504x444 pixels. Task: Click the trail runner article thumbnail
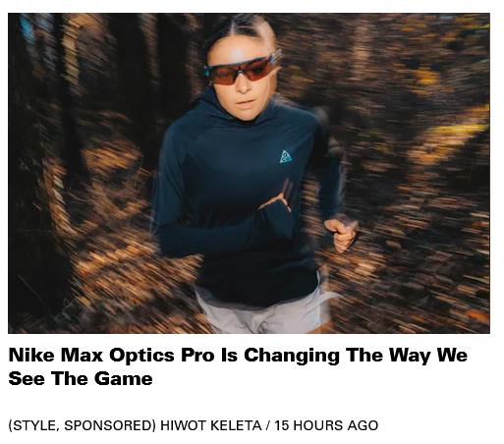pos(249,173)
